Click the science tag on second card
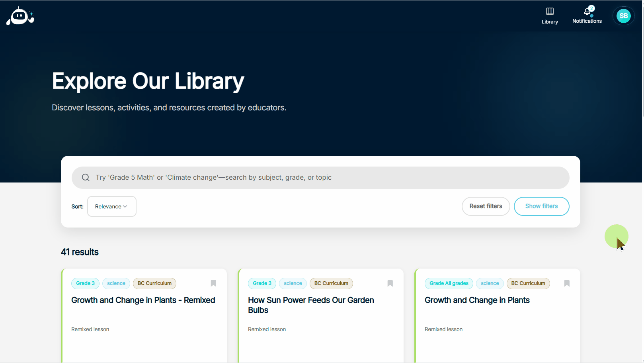This screenshot has height=363, width=644. click(293, 283)
